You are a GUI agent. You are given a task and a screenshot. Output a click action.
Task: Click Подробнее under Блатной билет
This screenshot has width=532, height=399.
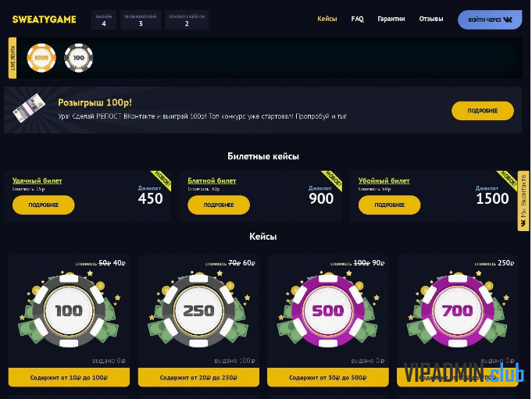pos(219,205)
